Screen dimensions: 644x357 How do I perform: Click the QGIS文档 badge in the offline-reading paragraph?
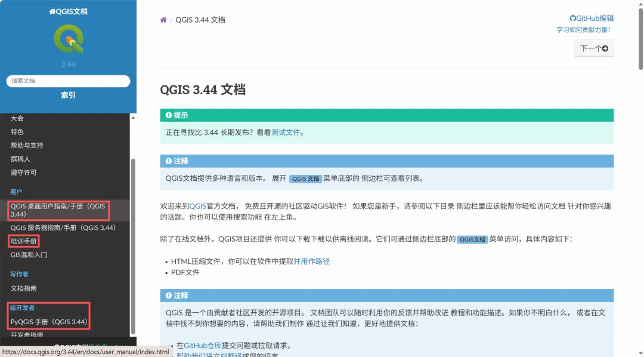[x=472, y=239]
